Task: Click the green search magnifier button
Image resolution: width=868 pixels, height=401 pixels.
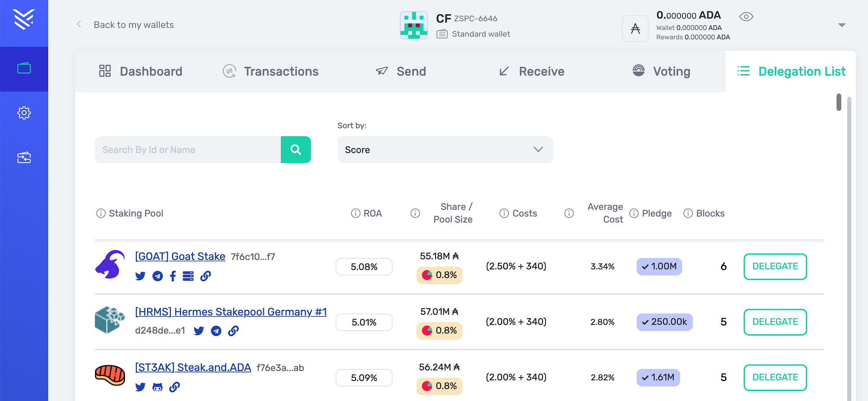Action: pyautogui.click(x=296, y=150)
